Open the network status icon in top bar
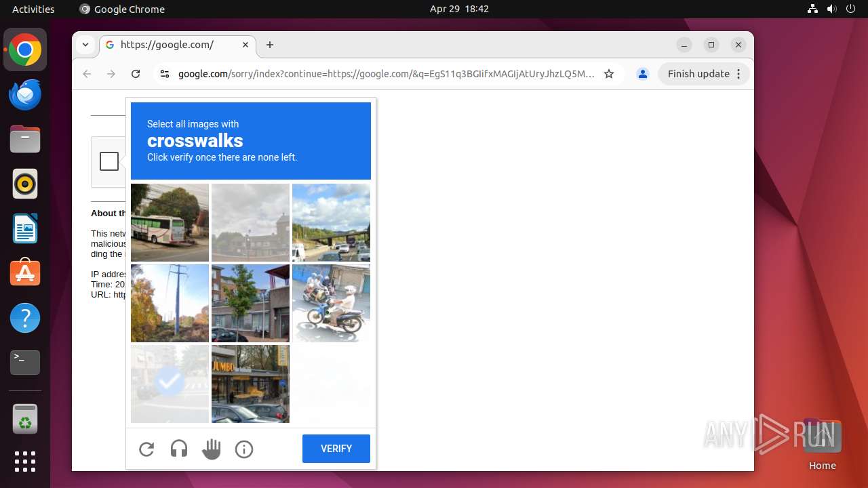Viewport: 868px width, 488px height. [x=813, y=9]
